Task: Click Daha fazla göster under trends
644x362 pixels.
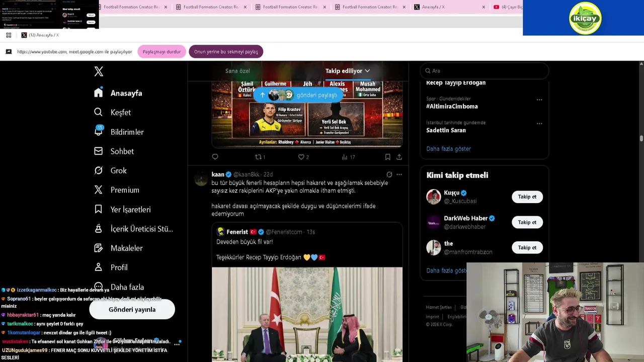Action: click(448, 149)
